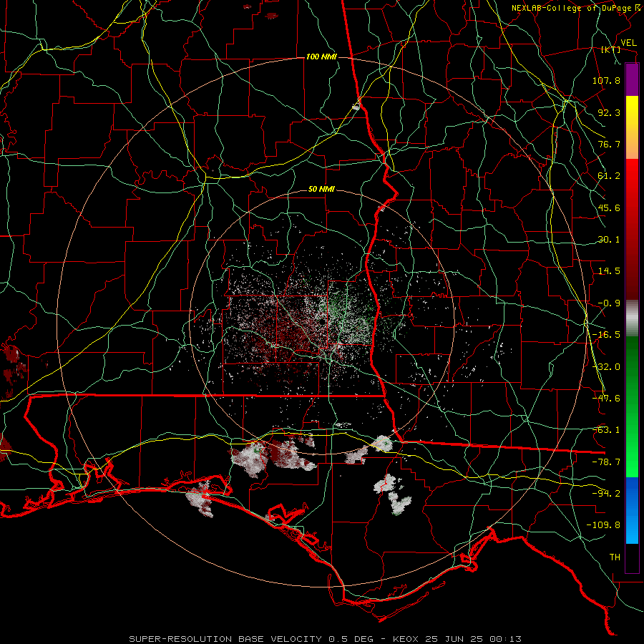Pick the green segment of the color bar
Image resolution: width=644 pixels, height=644 pixels.
point(632,406)
